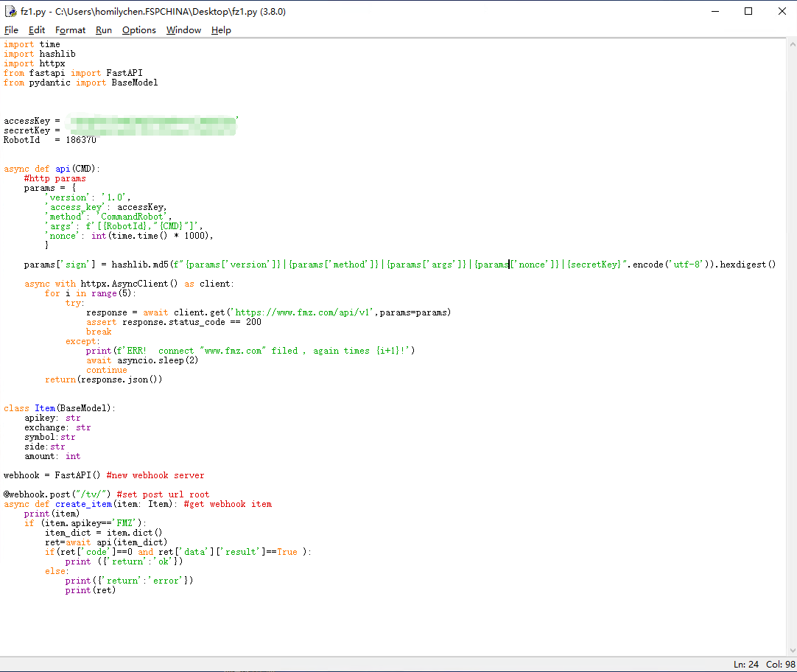The height and width of the screenshot is (672, 797).
Task: Click the assert response.status_code line
Action: tap(173, 322)
